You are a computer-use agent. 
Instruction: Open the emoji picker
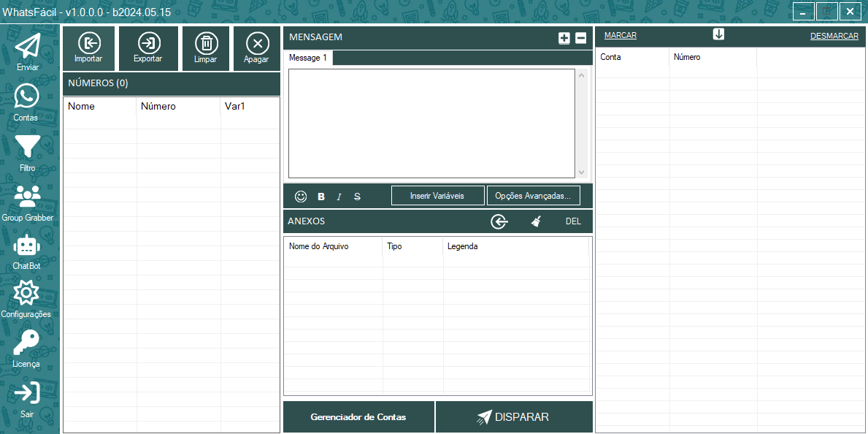click(301, 196)
